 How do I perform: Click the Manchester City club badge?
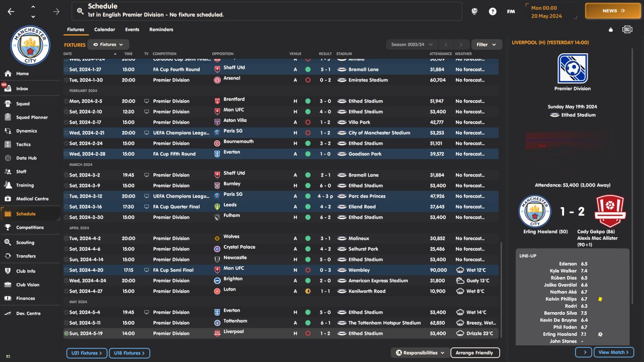[x=30, y=45]
